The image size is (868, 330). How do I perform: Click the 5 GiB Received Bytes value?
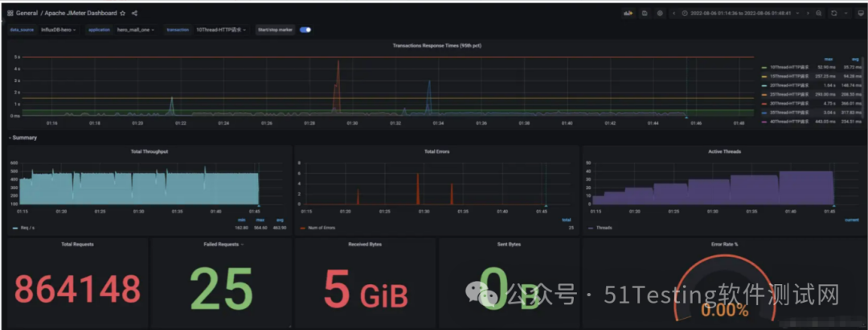pyautogui.click(x=366, y=289)
